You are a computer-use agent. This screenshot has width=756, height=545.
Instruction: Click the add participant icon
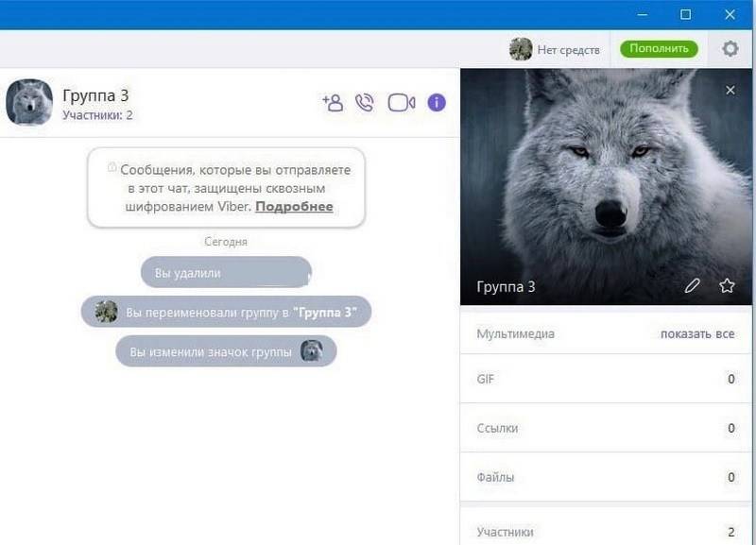(333, 103)
